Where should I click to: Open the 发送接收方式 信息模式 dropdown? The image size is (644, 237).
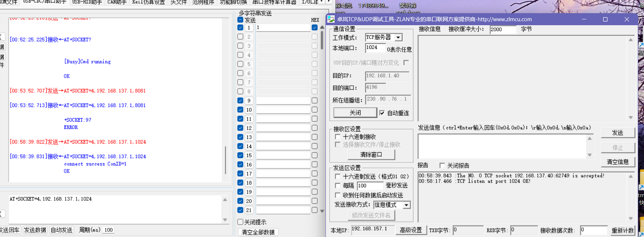tap(406, 205)
